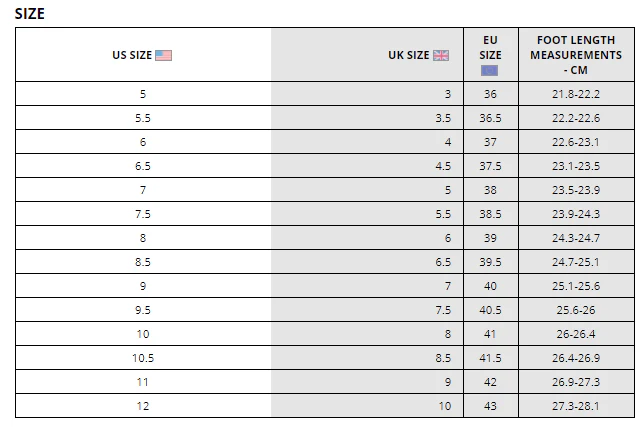Image resolution: width=640 pixels, height=427 pixels.
Task: Click EU size 40 cell
Action: pos(490,286)
